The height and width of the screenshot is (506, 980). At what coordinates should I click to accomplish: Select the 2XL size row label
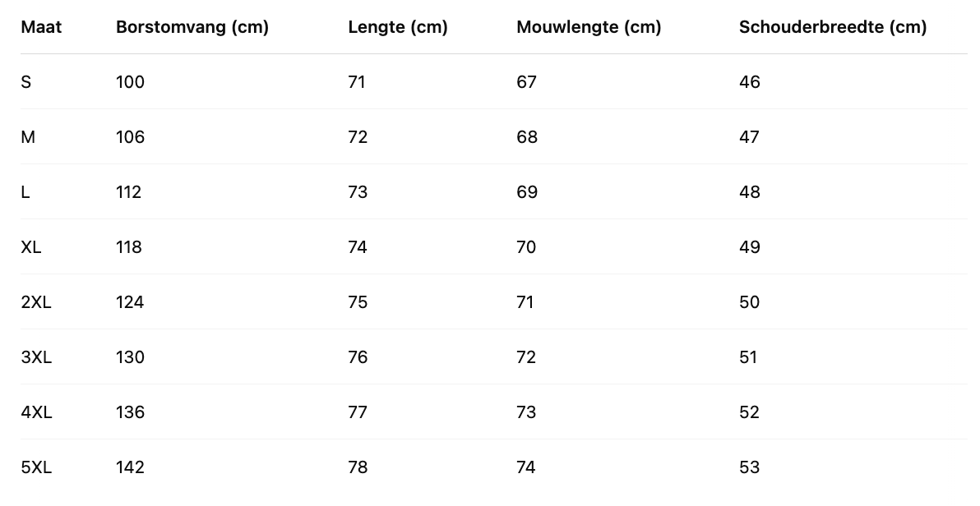36,302
